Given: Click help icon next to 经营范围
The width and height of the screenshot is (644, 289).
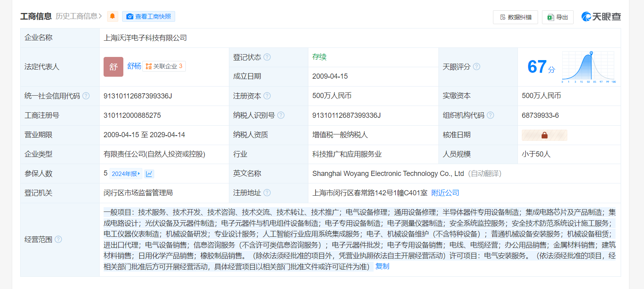Looking at the screenshot, I should coord(58,239).
